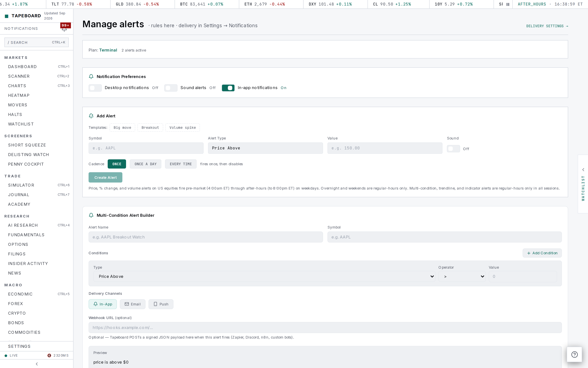The height and width of the screenshot is (368, 588).
Task: Expand the Watchlist side panel chevron
Action: pos(583,170)
